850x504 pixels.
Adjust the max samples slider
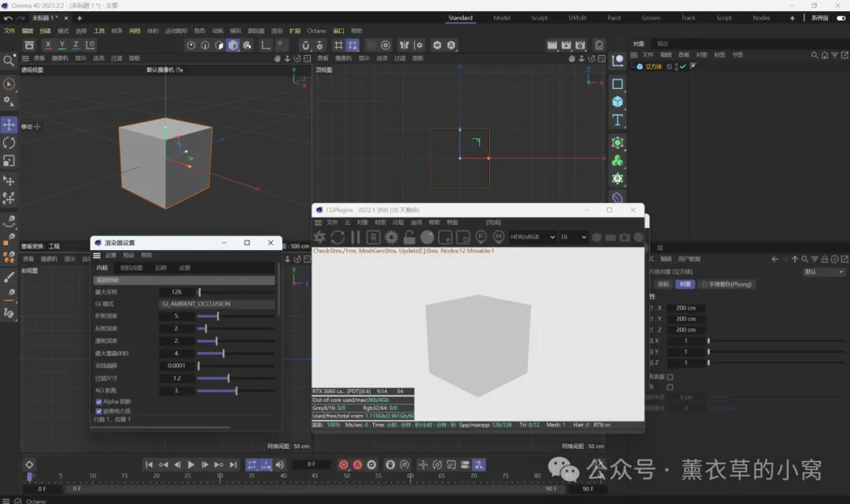coord(236,292)
